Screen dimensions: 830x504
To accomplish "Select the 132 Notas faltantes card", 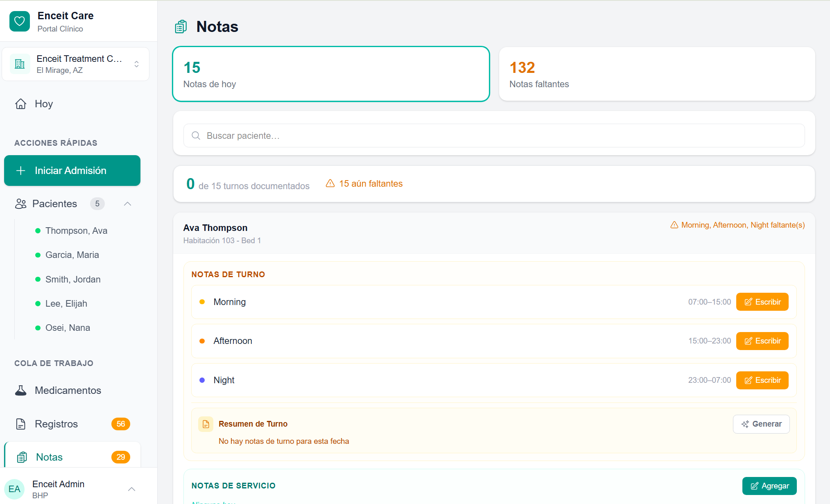I will pyautogui.click(x=657, y=74).
